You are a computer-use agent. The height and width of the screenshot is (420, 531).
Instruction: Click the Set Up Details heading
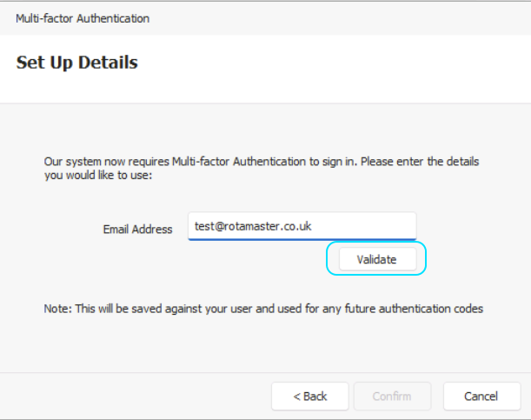point(77,63)
